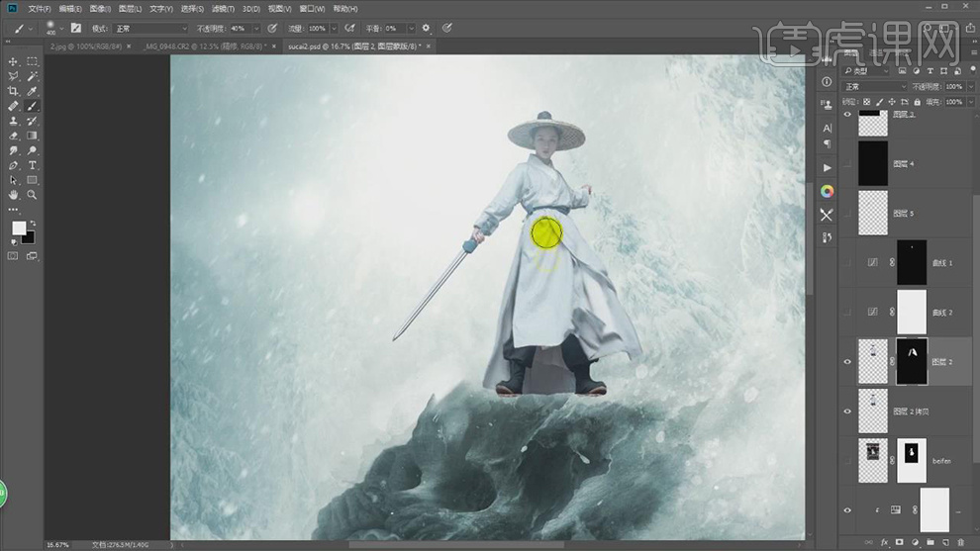Select the Healing Brush tool
This screenshot has height=551, width=980.
click(13, 106)
